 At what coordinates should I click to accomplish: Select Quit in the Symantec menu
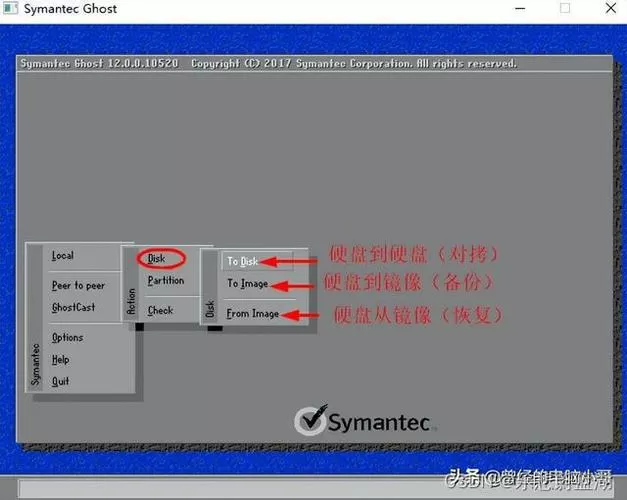(60, 381)
